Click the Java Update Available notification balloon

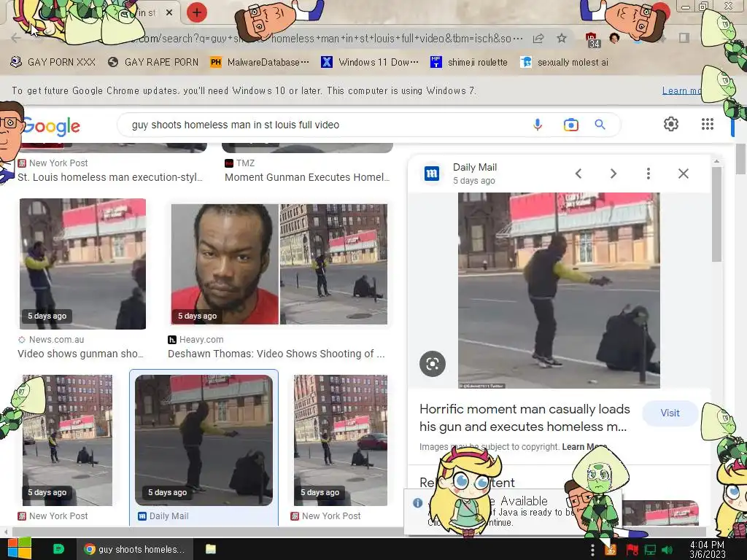click(x=513, y=511)
